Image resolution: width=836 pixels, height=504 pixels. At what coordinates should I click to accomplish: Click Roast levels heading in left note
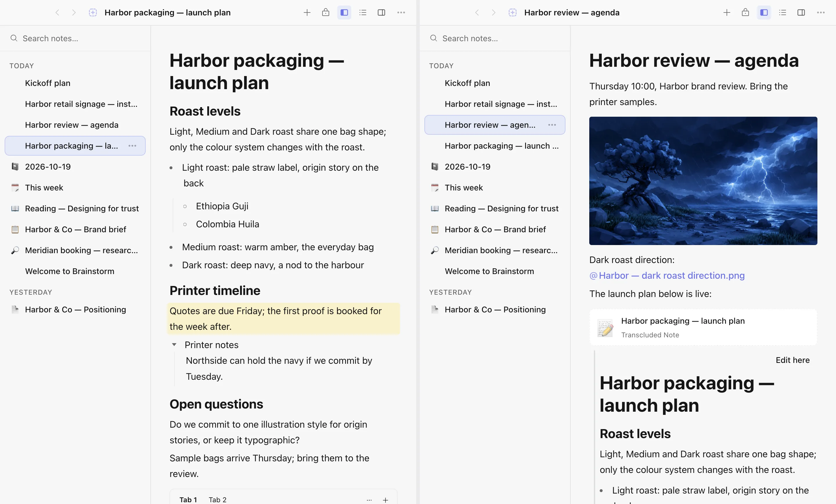click(205, 111)
